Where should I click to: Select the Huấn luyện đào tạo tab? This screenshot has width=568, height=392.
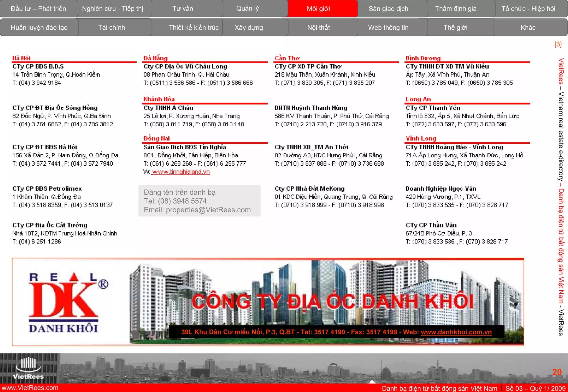click(39, 27)
